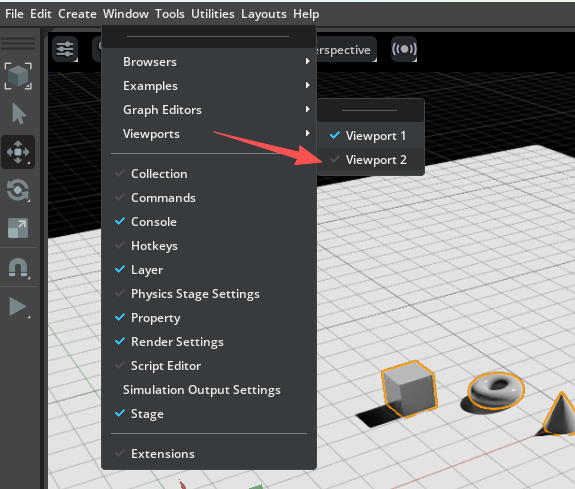
Task: Enable the Physics Stage Settings window
Action: pyautogui.click(x=209, y=294)
